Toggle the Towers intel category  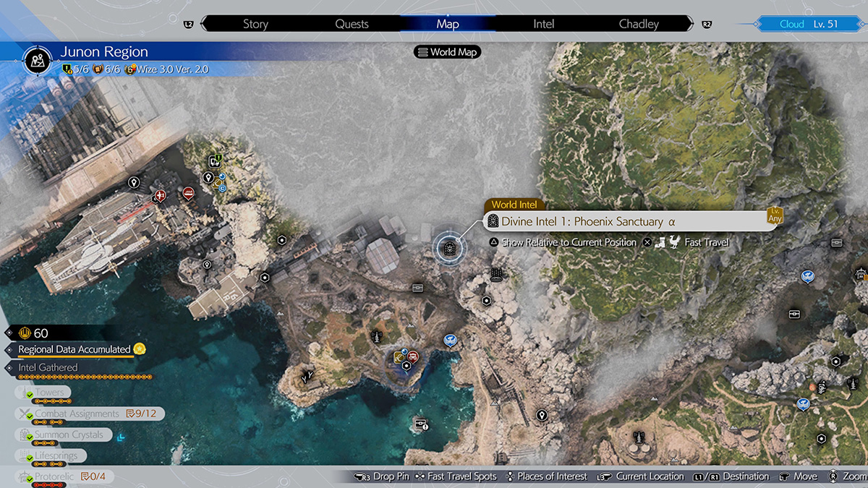(x=50, y=393)
